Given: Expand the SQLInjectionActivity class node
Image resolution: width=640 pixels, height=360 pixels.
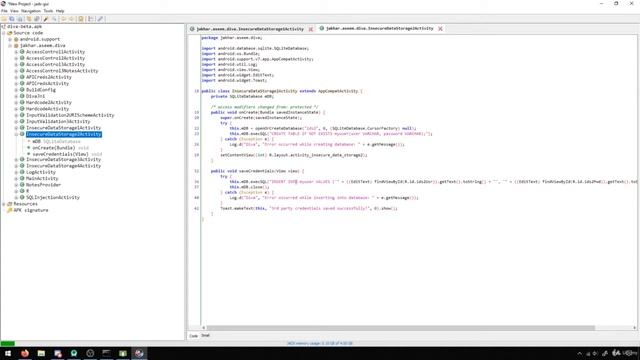Looking at the screenshot, I should point(16,198).
